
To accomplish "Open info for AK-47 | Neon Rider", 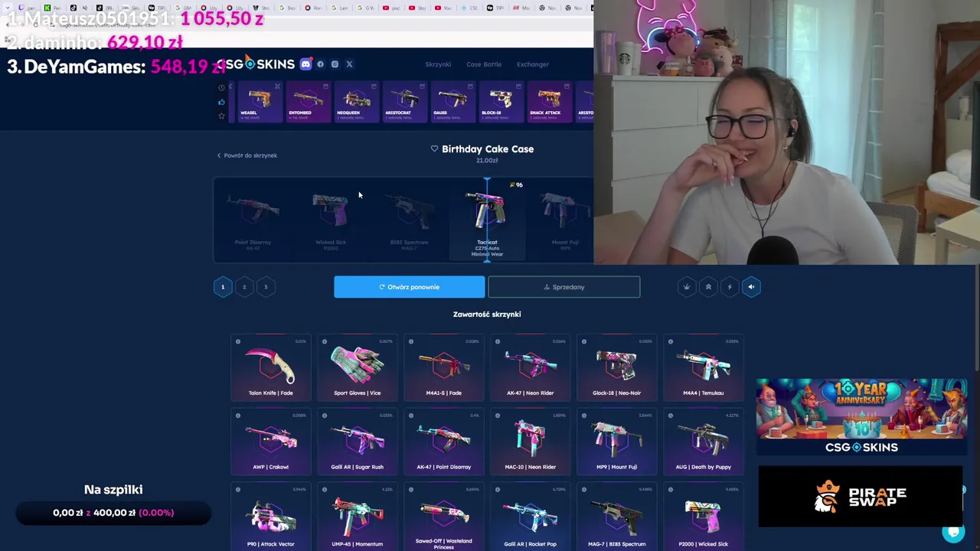I will click(x=498, y=341).
